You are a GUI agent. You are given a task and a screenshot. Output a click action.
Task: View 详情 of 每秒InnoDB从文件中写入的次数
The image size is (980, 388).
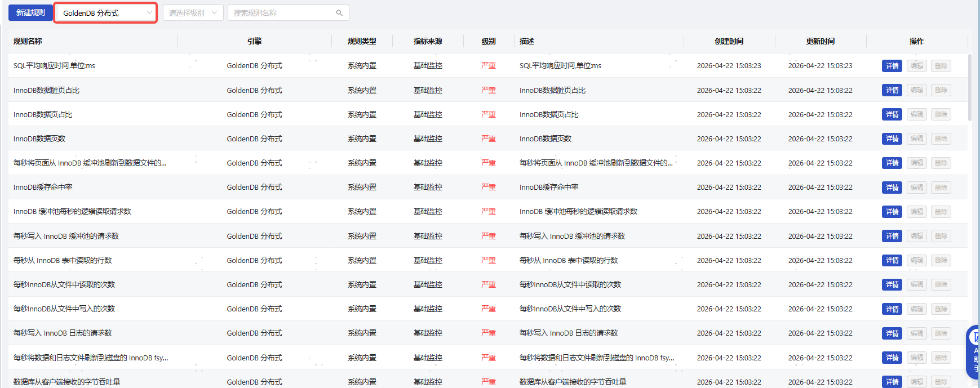pyautogui.click(x=892, y=309)
